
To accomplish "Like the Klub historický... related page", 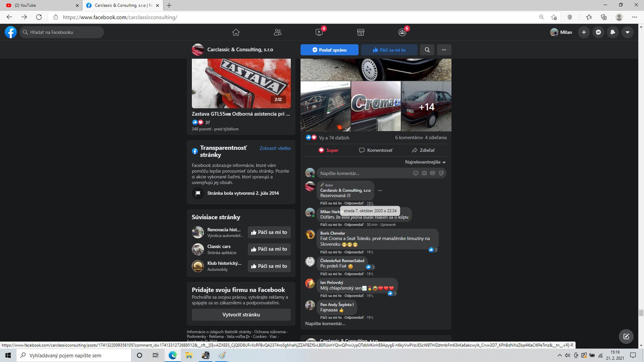I will point(269,266).
